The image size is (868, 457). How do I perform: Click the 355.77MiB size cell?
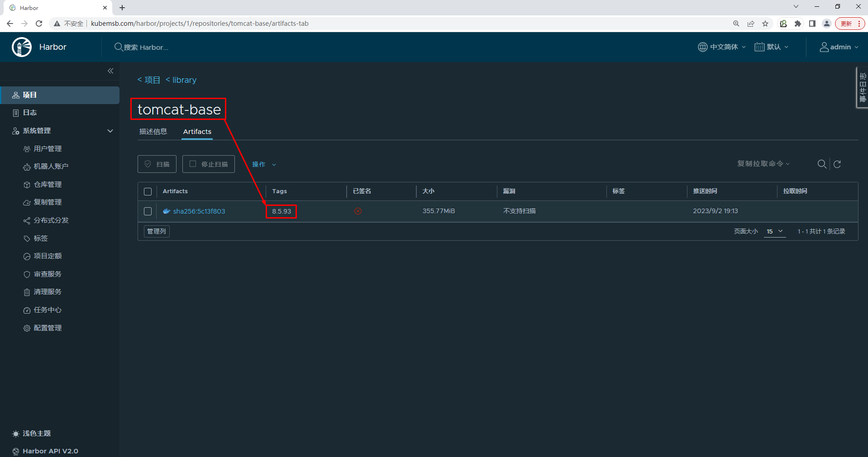pyautogui.click(x=439, y=211)
